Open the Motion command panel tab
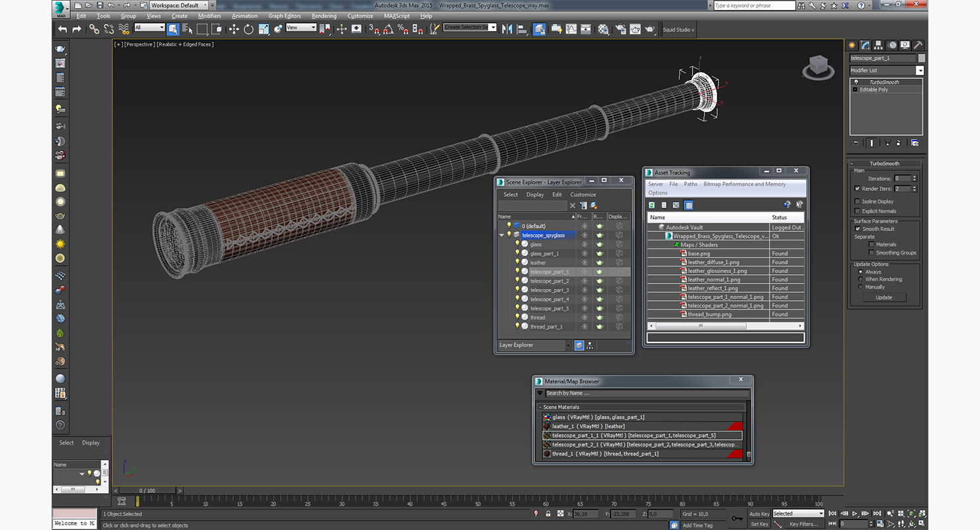The width and height of the screenshot is (980, 530). (892, 45)
